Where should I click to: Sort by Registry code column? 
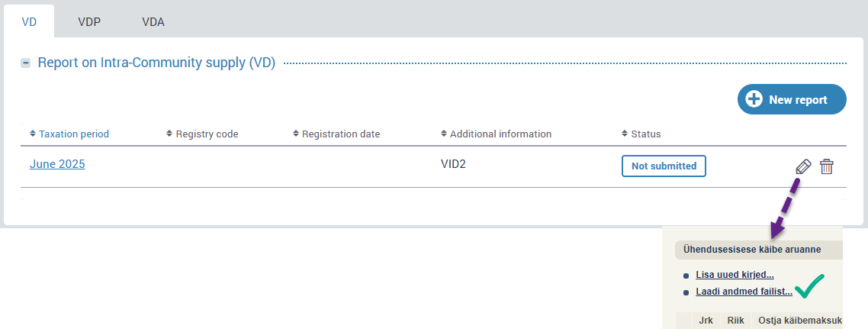click(x=202, y=134)
